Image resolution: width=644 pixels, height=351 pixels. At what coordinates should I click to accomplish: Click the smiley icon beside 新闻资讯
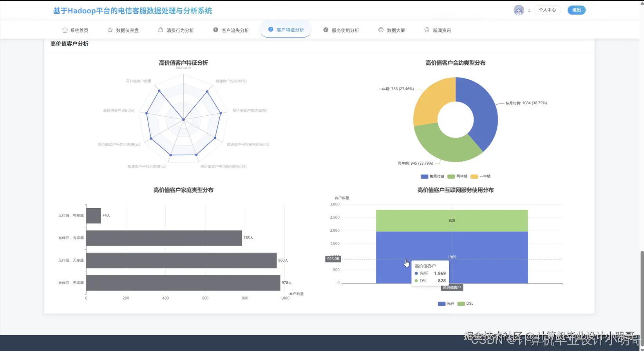(427, 30)
